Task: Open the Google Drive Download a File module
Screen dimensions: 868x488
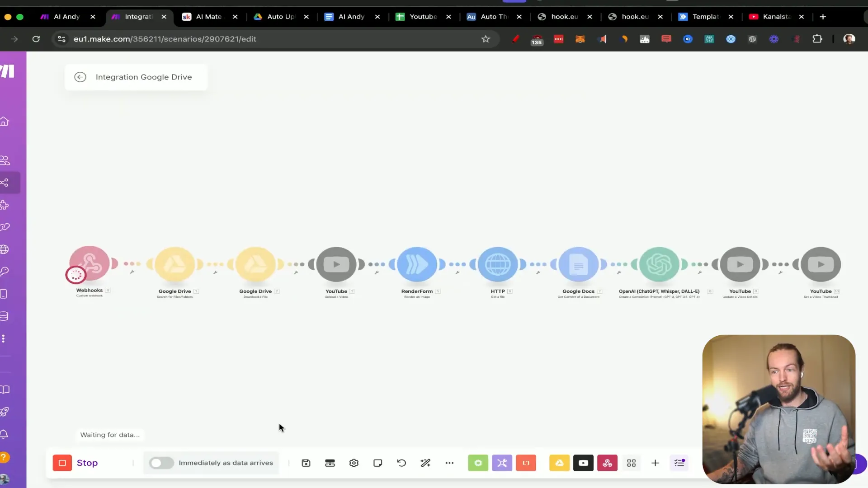Action: 255,264
